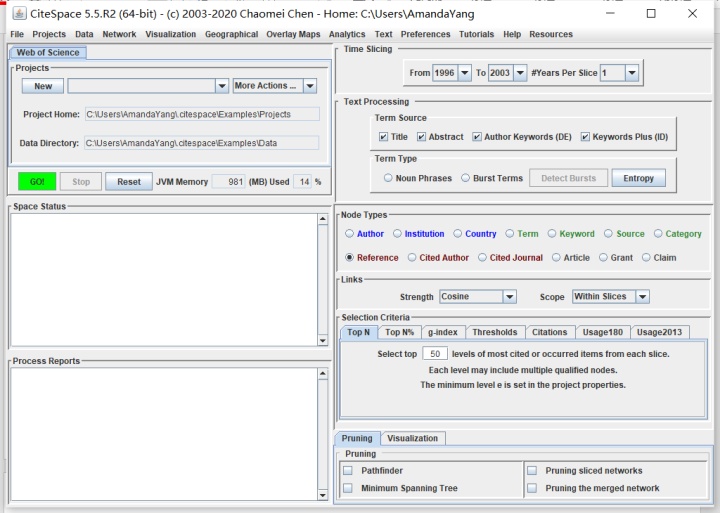Viewport: 720px width, 513px height.
Task: Toggle the Abstract checkbox
Action: (x=422, y=137)
